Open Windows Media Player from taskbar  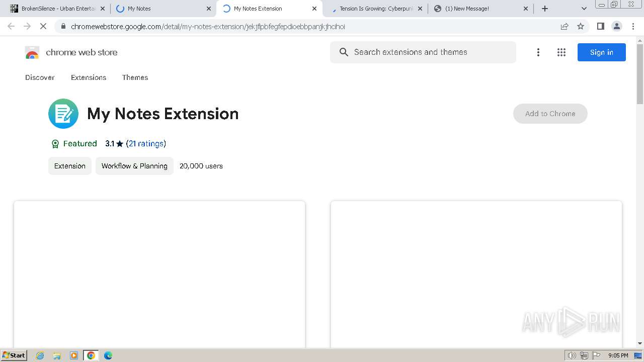74,355
